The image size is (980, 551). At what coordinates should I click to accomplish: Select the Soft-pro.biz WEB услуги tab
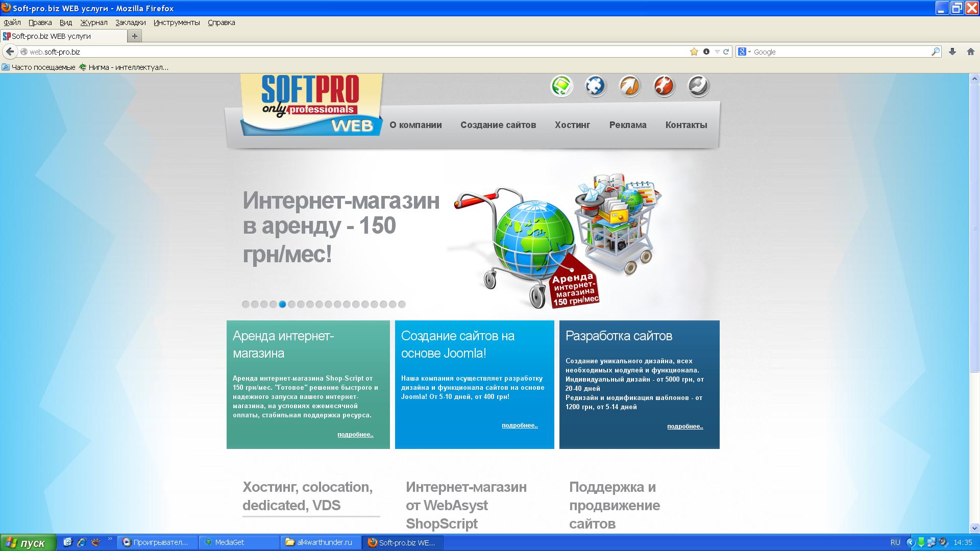coord(64,36)
